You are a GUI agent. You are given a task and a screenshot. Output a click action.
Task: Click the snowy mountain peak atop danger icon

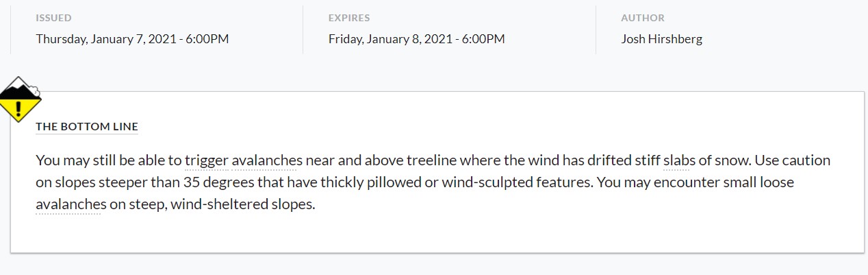pos(21,87)
